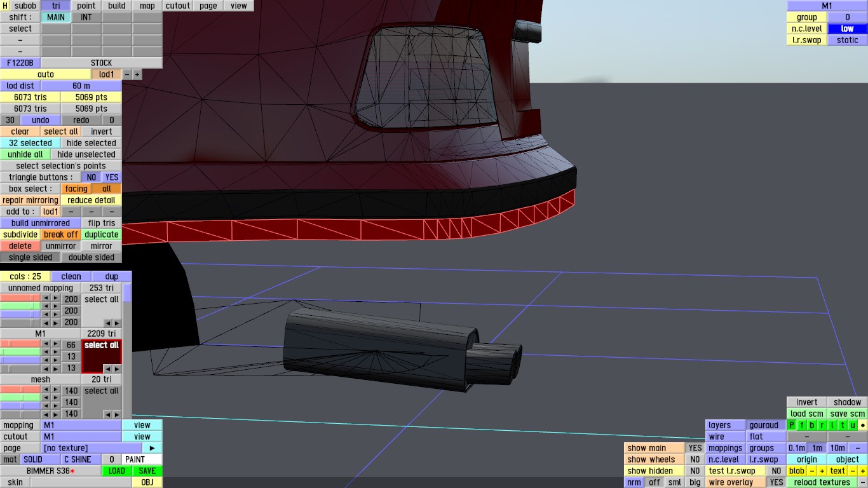Set triangle buttons to YES
This screenshot has height=488, width=868.
(112, 177)
